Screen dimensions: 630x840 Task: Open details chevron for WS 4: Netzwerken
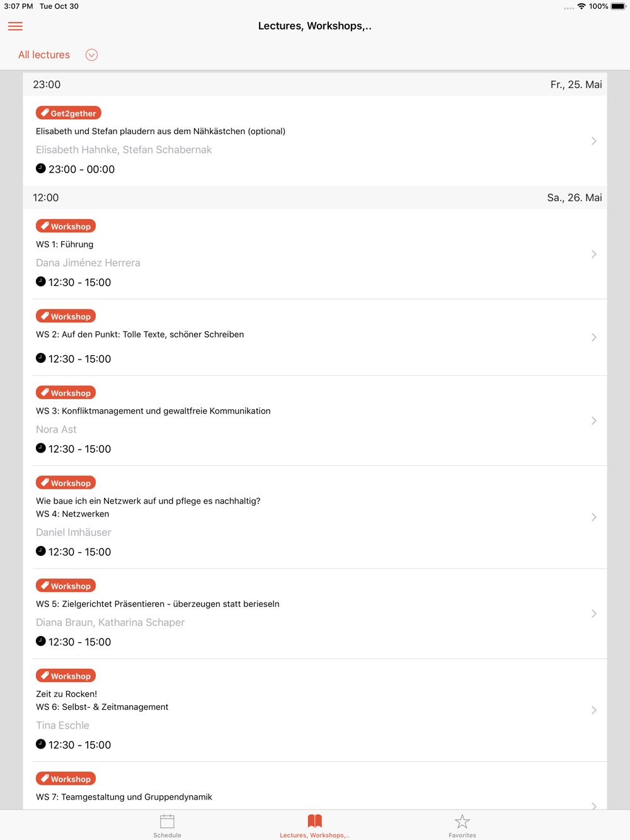point(593,517)
